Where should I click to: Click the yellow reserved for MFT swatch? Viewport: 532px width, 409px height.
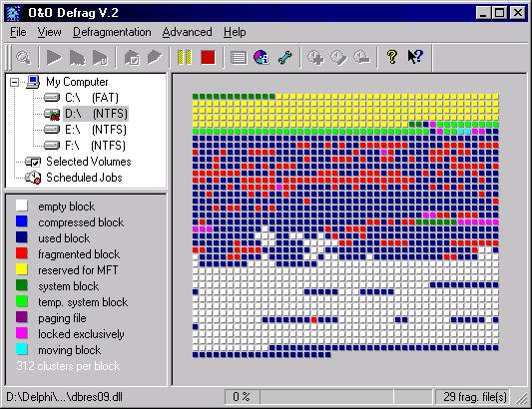(x=22, y=269)
